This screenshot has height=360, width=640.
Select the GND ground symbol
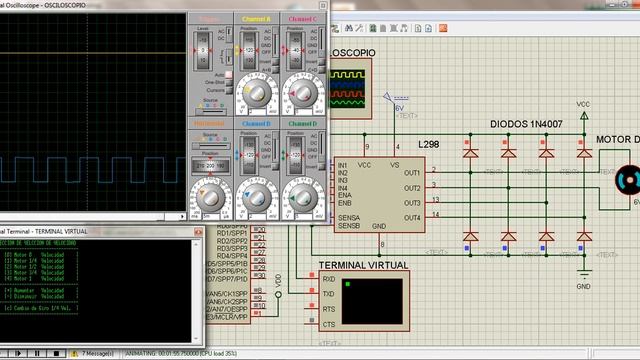point(584,274)
